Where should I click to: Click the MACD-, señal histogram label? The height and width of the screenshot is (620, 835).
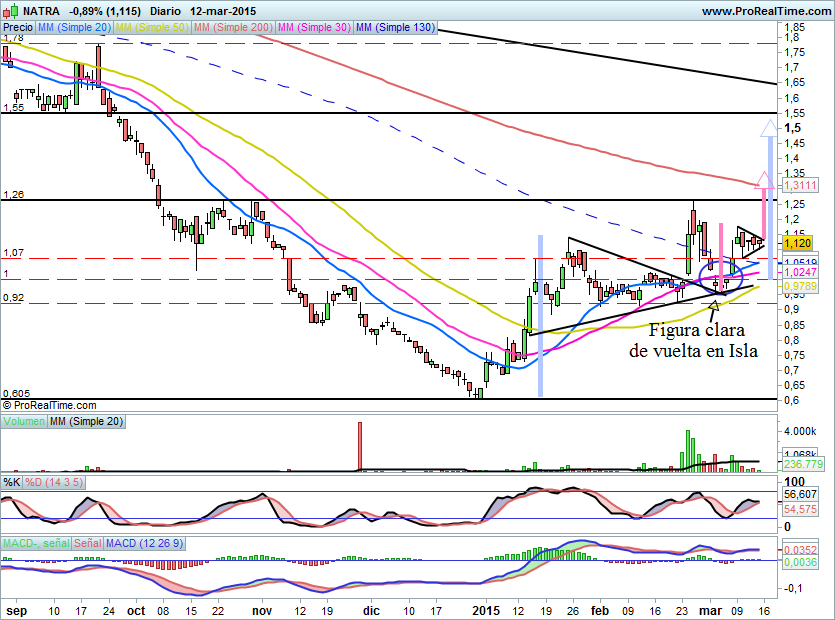tap(36, 543)
